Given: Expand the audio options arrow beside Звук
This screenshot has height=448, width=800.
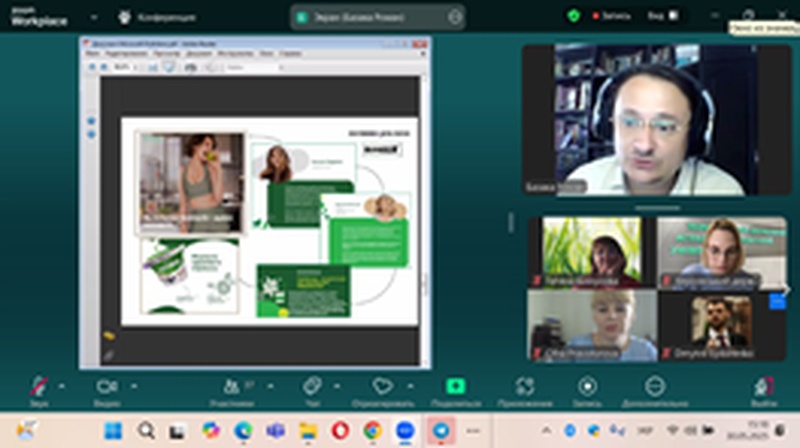Looking at the screenshot, I should pyautogui.click(x=62, y=385).
